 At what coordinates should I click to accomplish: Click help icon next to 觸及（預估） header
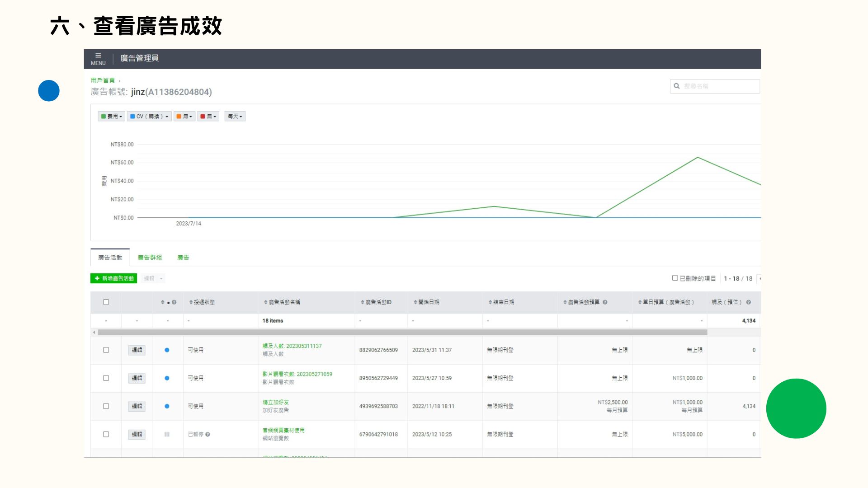(749, 302)
